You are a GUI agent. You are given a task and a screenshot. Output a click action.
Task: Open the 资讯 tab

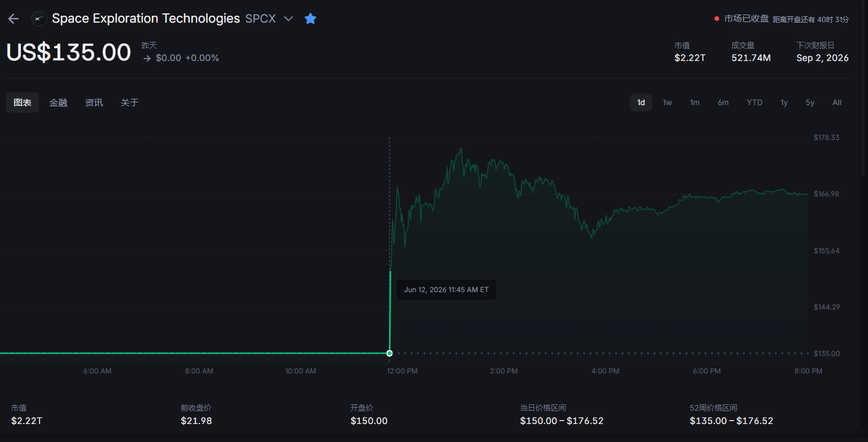point(94,103)
